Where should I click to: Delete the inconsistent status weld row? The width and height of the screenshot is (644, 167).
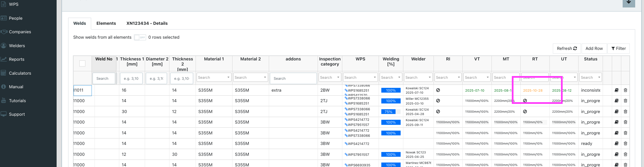coord(625,90)
